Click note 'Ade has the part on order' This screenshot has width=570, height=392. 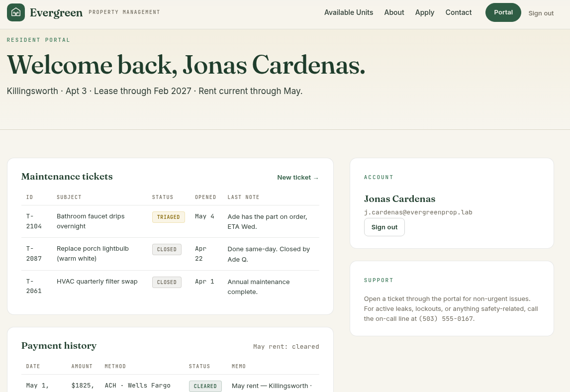point(266,217)
